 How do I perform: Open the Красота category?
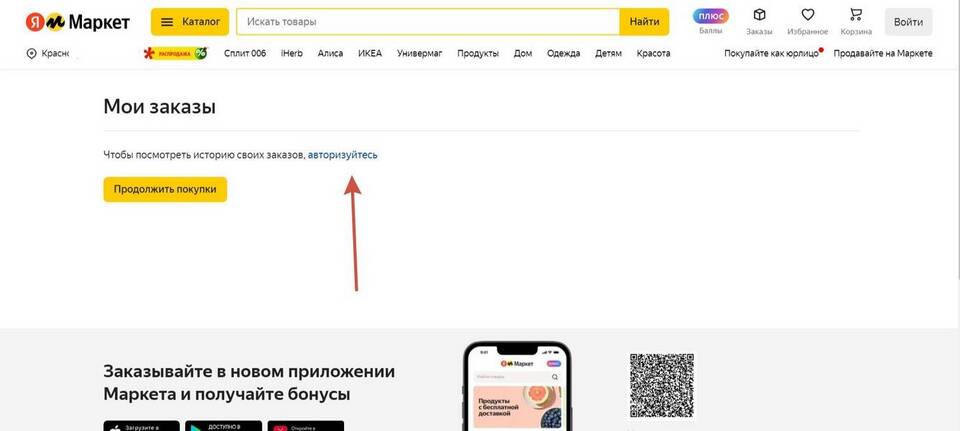653,53
